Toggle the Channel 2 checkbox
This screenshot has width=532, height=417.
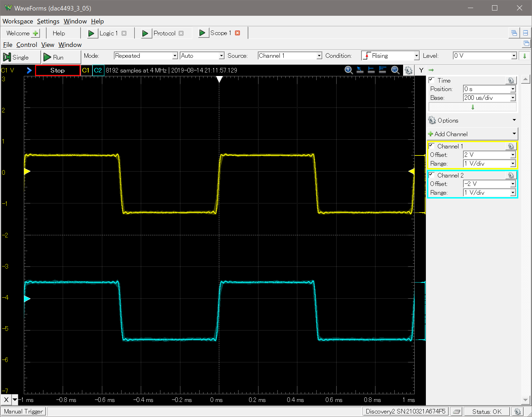431,175
